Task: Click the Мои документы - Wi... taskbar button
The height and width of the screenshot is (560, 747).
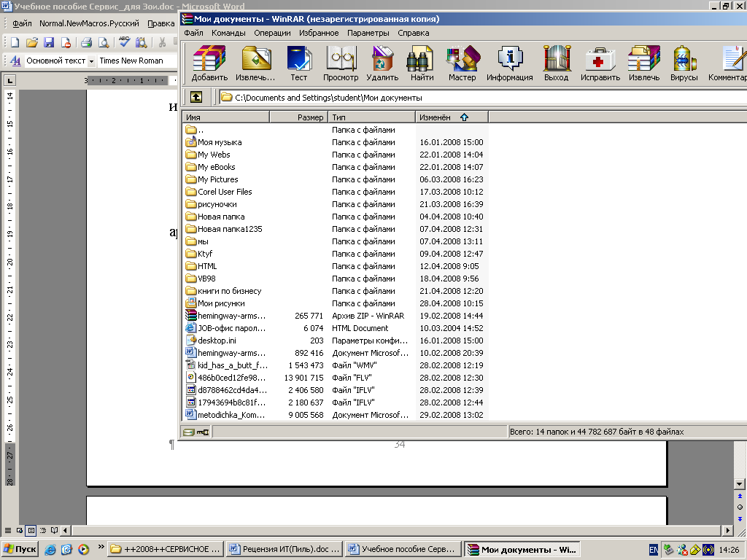Action: pyautogui.click(x=522, y=549)
